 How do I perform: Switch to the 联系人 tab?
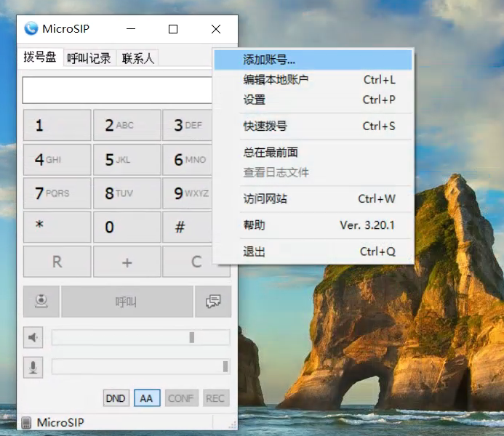coord(138,58)
